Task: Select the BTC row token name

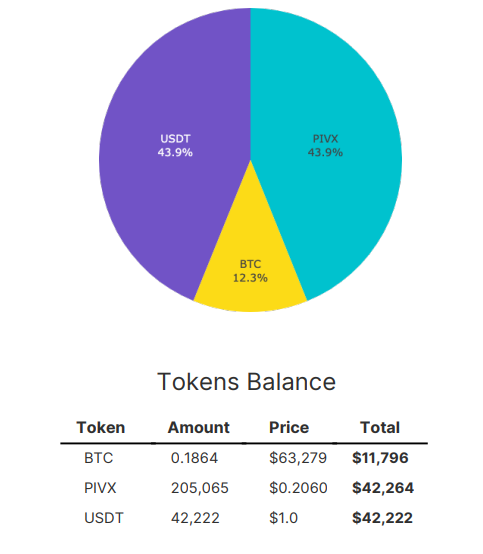Action: tap(99, 458)
